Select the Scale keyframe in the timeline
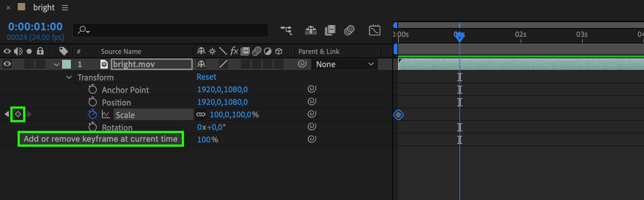The width and height of the screenshot is (644, 200). point(398,115)
